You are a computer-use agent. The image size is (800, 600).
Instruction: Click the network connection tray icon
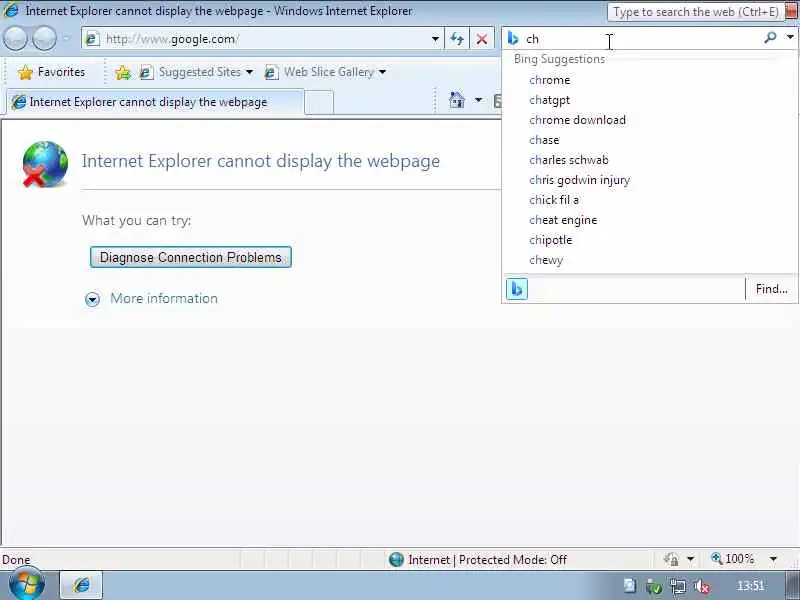(x=678, y=587)
